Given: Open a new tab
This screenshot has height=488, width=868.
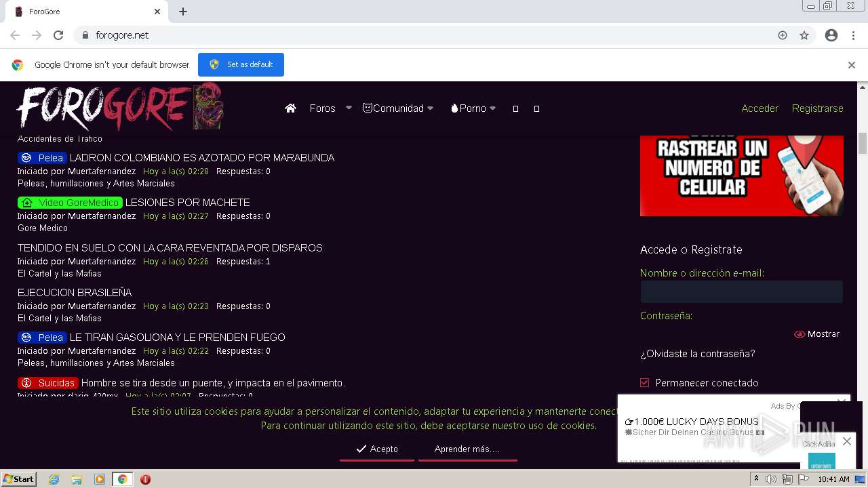Looking at the screenshot, I should click(183, 12).
